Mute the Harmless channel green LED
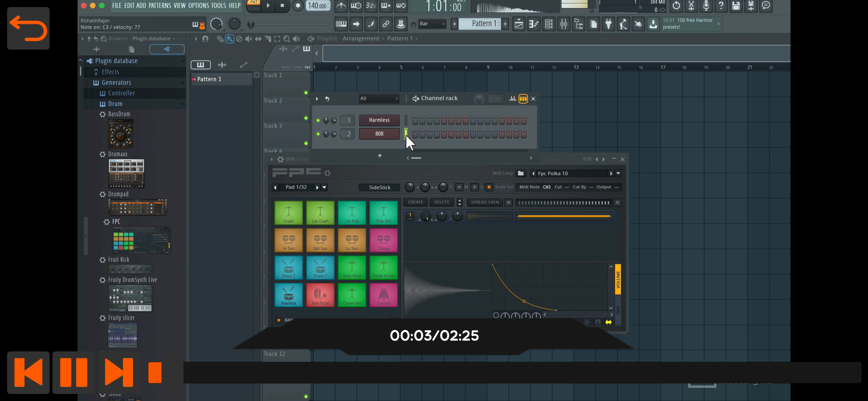Image resolution: width=868 pixels, height=401 pixels. coord(318,120)
